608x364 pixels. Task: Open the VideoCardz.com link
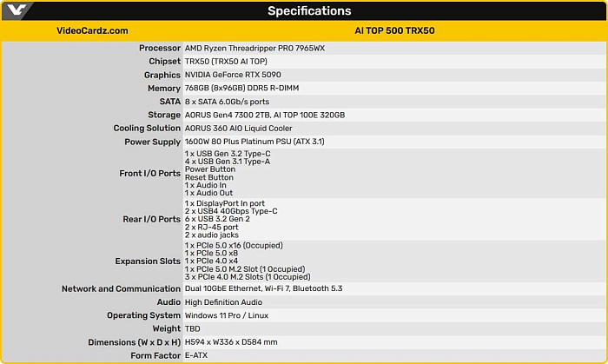tap(92, 30)
